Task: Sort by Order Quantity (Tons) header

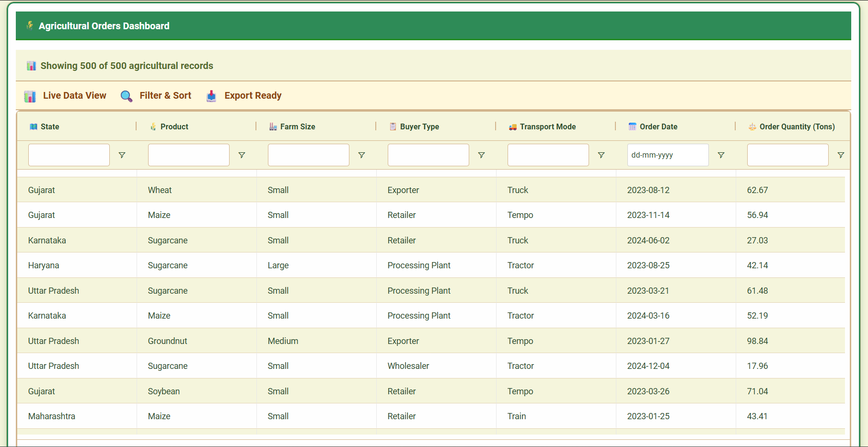Action: 797,126
